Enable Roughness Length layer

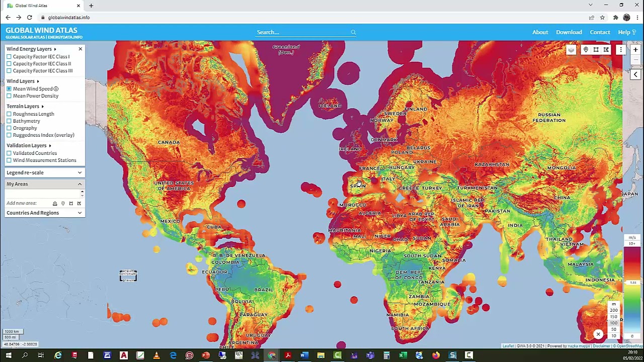point(9,114)
